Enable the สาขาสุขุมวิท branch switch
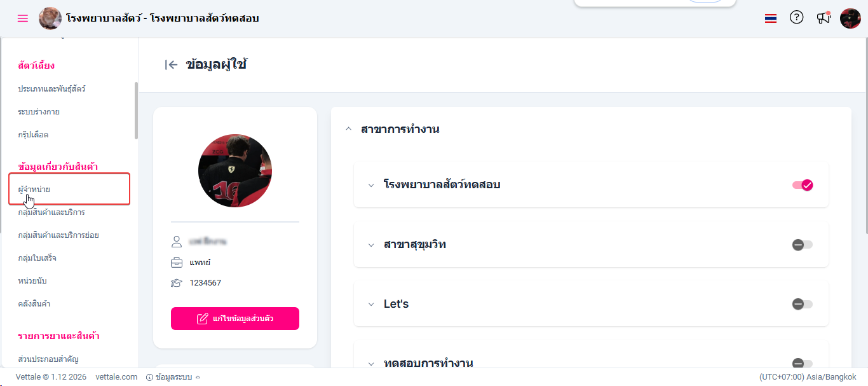Image resolution: width=868 pixels, height=386 pixels. 802,245
